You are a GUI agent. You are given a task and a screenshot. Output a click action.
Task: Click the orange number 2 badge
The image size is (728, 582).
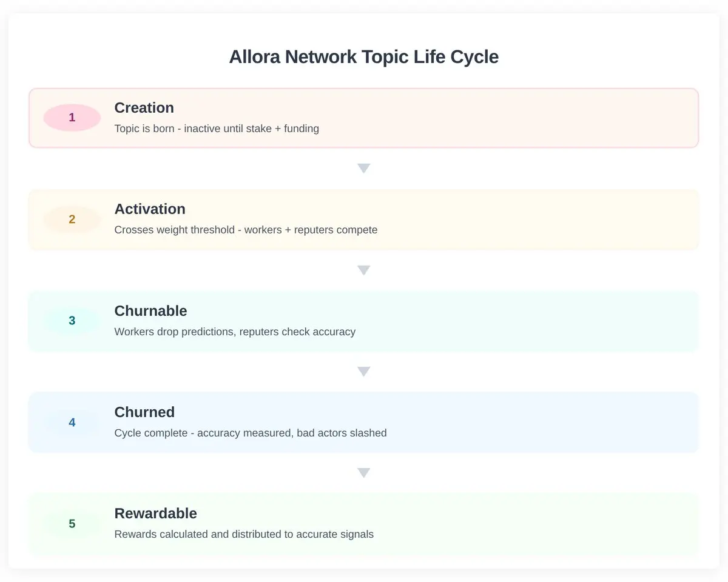pyautogui.click(x=72, y=219)
